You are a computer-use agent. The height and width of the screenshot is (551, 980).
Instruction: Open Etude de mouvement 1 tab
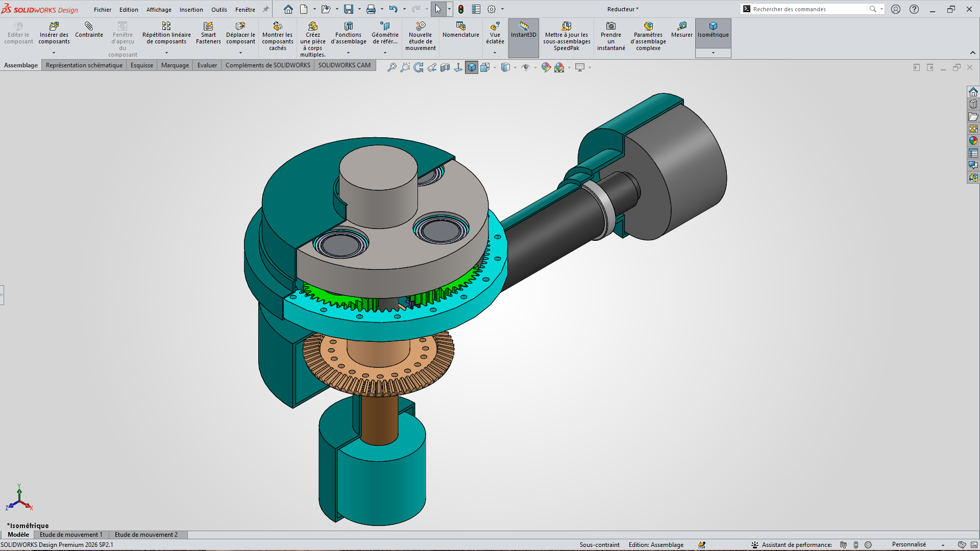71,535
